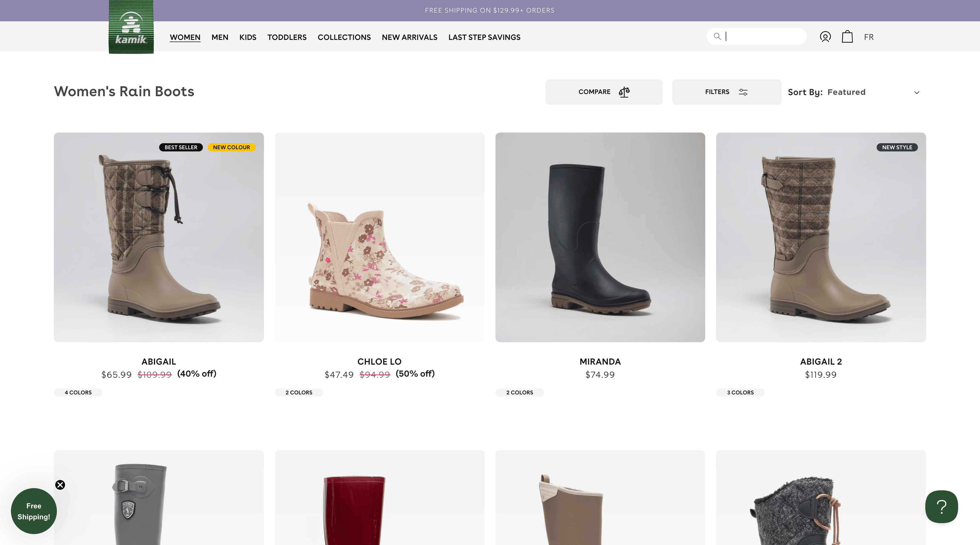Switch site language to FR
The image size is (980, 545).
[868, 37]
